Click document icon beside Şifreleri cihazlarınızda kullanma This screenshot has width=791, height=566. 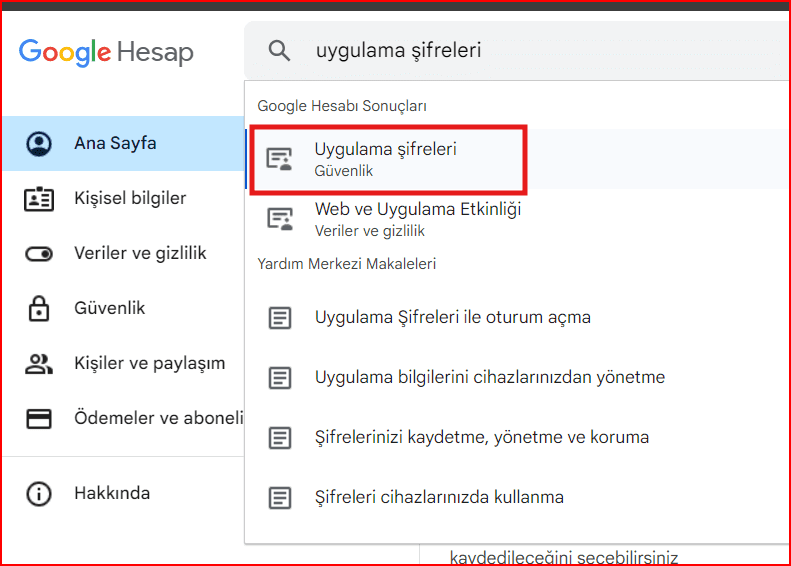pyautogui.click(x=280, y=497)
